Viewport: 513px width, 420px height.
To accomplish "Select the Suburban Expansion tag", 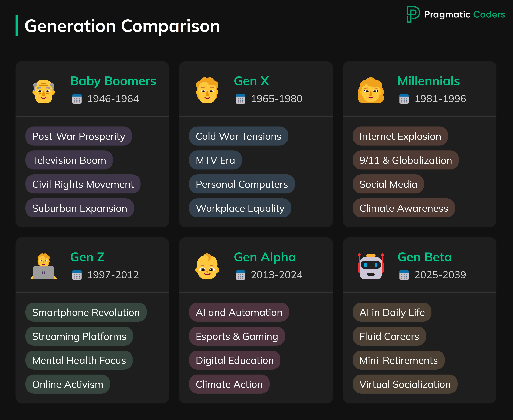I will click(79, 208).
